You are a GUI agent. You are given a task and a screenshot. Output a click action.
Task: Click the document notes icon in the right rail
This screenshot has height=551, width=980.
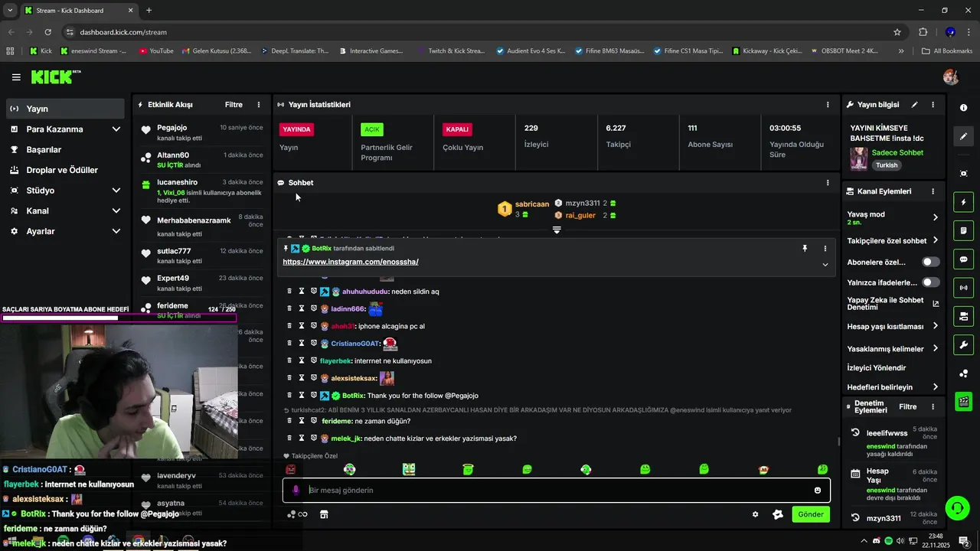963,230
